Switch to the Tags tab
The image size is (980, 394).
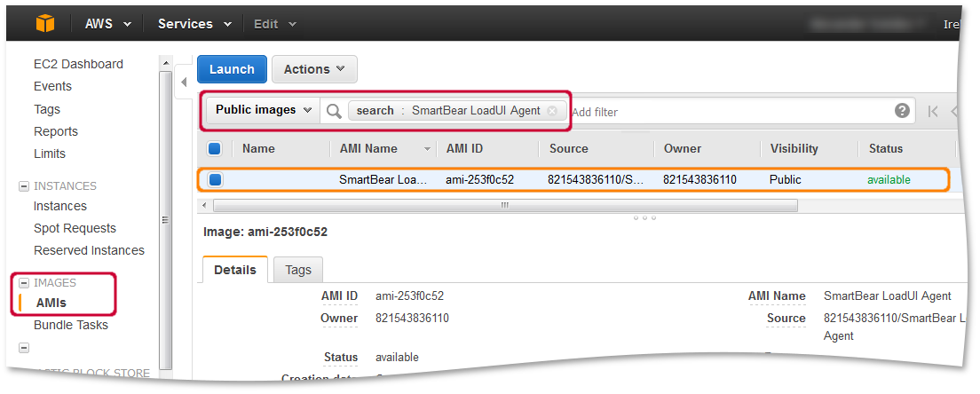click(298, 270)
